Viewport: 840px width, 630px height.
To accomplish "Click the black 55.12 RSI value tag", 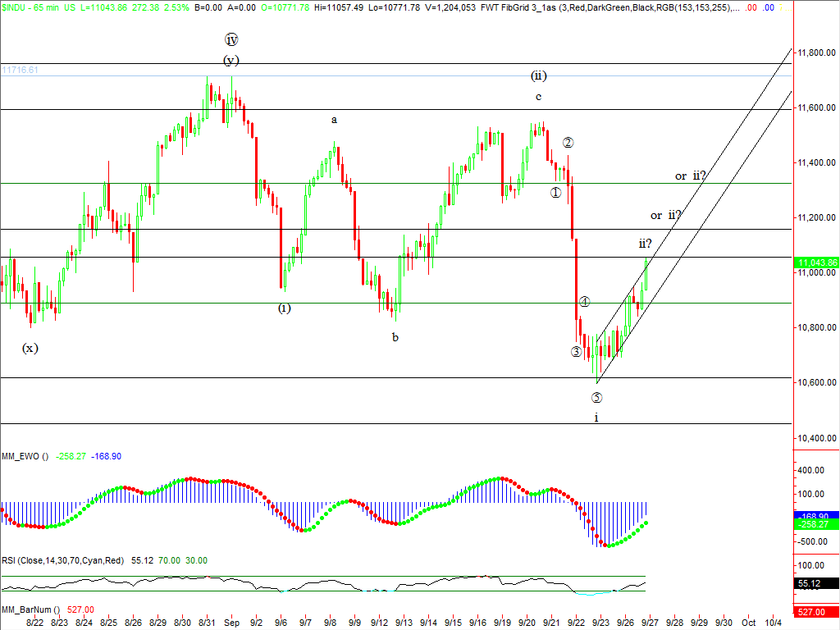I will (809, 584).
